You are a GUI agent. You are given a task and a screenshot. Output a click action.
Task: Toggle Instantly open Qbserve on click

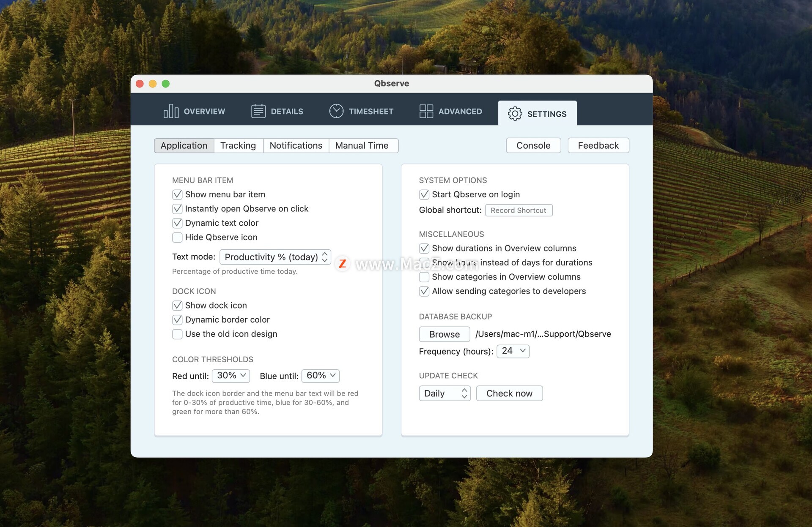coord(177,209)
